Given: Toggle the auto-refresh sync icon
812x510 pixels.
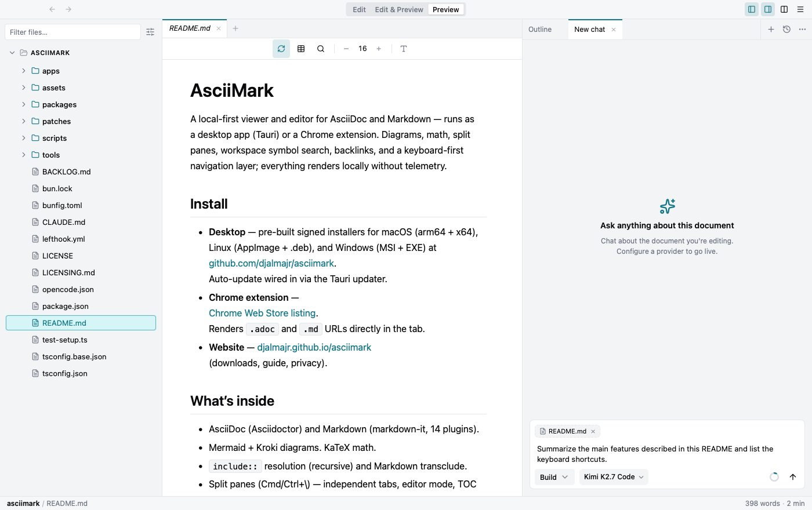Looking at the screenshot, I should 281,49.
